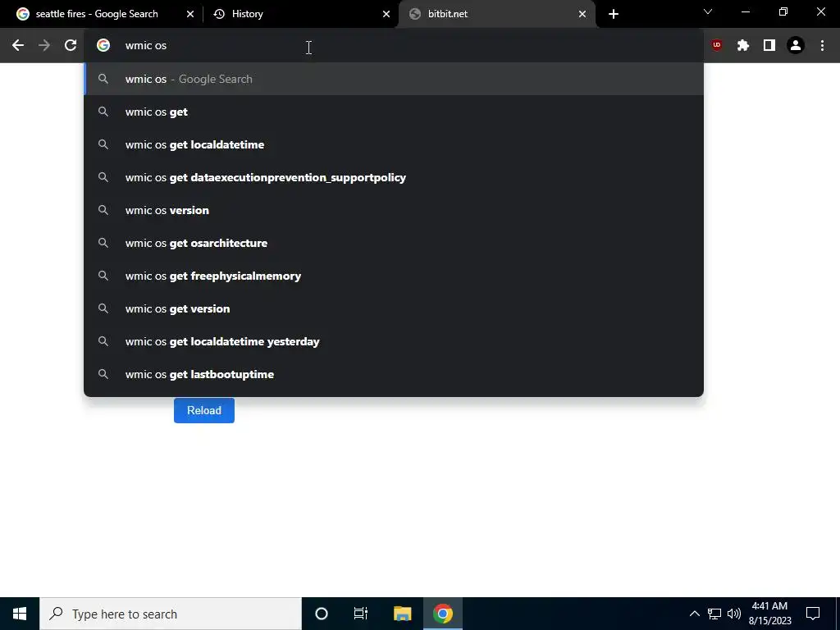840x630 pixels.
Task: Pick suggestion with dataexecutionprevention_supportpolicy
Action: click(x=394, y=177)
